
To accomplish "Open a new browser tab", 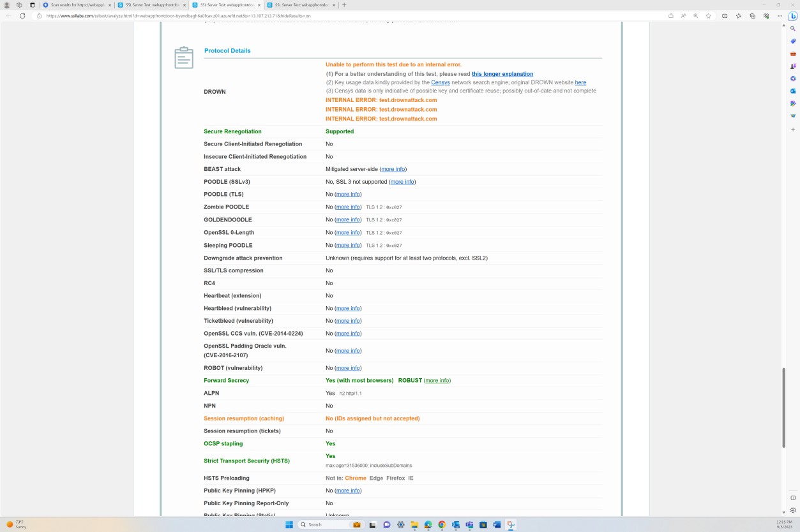I will point(343,4).
